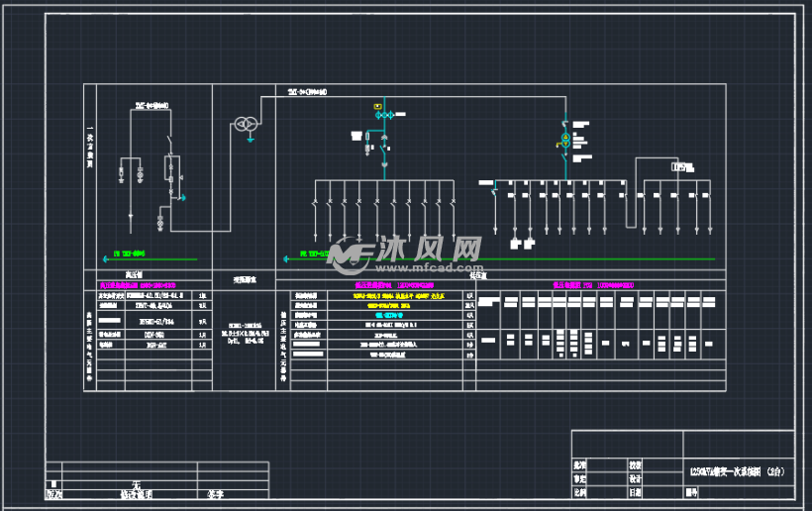Click the 比例 cell in the title block
Viewport: 812px width, 511px height.
pyautogui.click(x=579, y=491)
